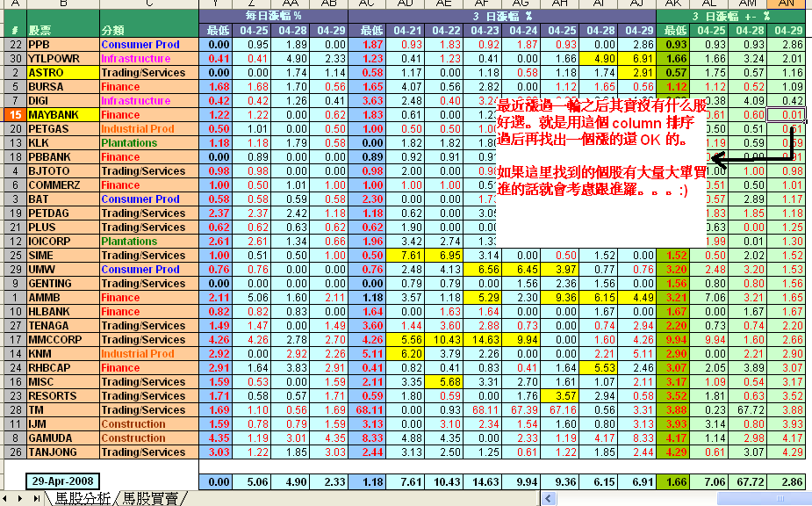Switch to the 馬股分析 sheet tab
This screenshot has height=506, width=812.
[x=82, y=499]
